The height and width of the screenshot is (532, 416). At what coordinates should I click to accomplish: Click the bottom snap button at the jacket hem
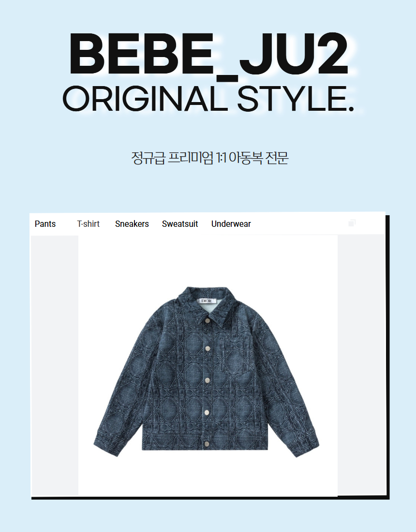point(207,444)
